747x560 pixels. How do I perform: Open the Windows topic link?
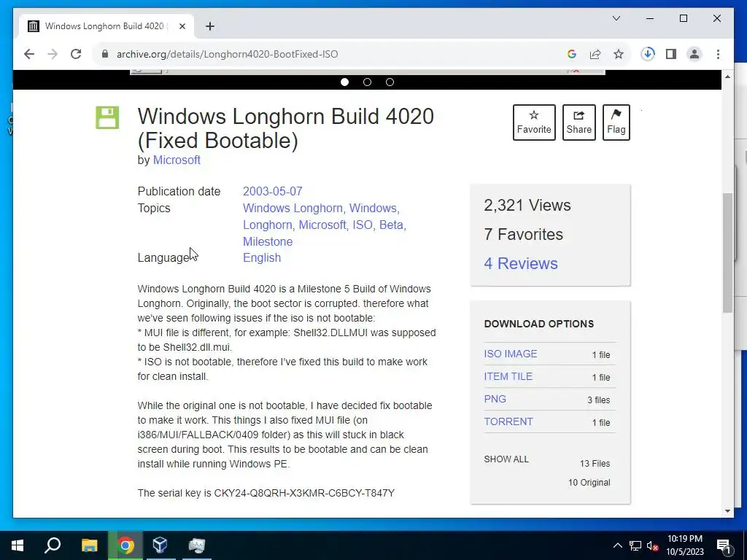click(x=373, y=208)
